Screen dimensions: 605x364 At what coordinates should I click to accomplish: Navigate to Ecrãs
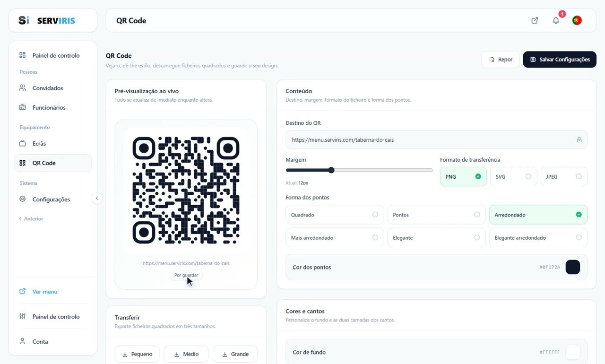(x=53, y=143)
